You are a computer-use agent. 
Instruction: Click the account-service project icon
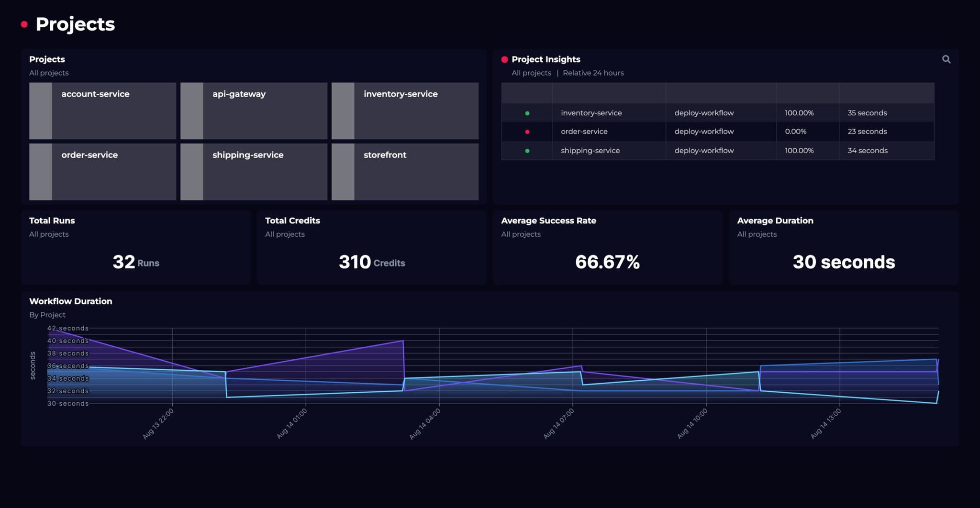click(x=40, y=110)
